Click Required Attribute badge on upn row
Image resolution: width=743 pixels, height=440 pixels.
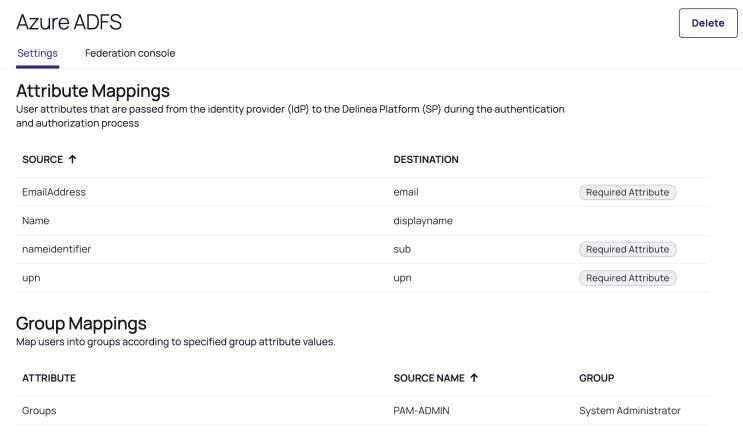(x=627, y=277)
